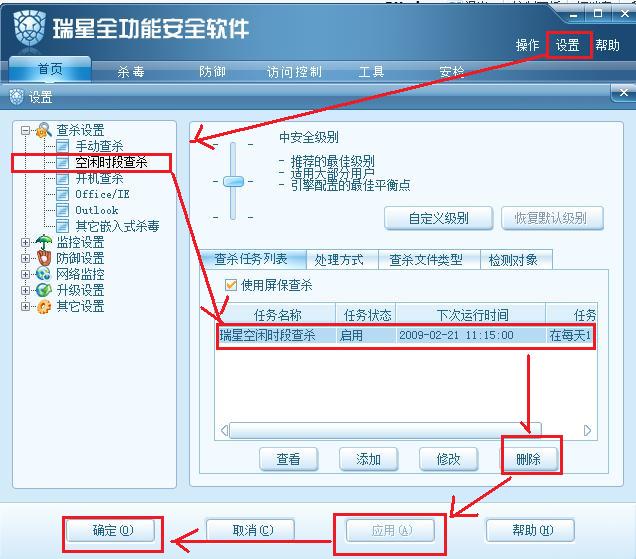Viewport: 636px width, 559px height.
Task: Select Office/IE in the settings tree
Action: 102,194
